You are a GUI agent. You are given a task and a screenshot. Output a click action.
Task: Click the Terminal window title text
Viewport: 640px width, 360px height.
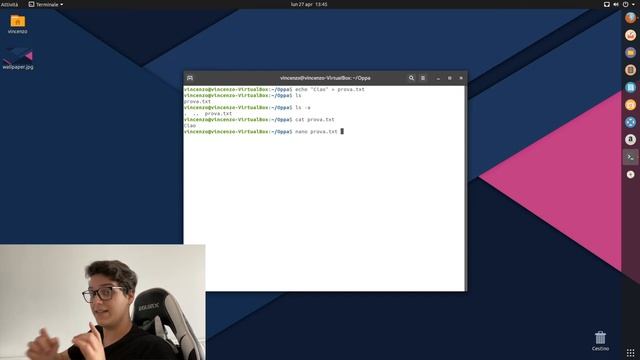tap(325, 78)
